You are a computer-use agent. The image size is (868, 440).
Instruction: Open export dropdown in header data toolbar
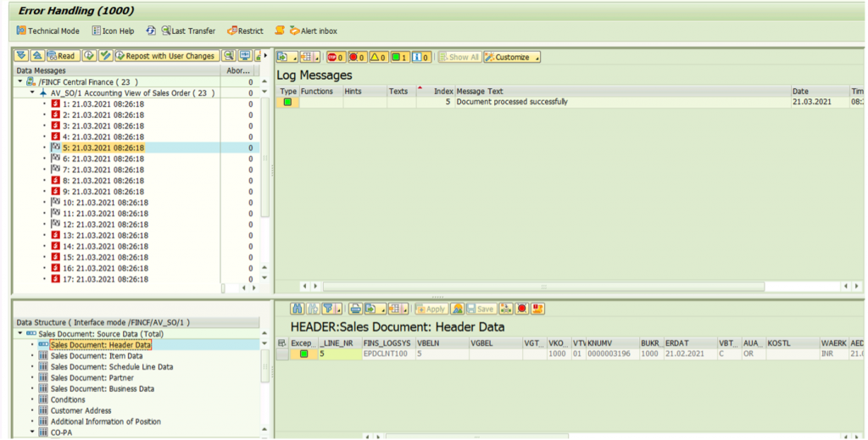coord(375,309)
